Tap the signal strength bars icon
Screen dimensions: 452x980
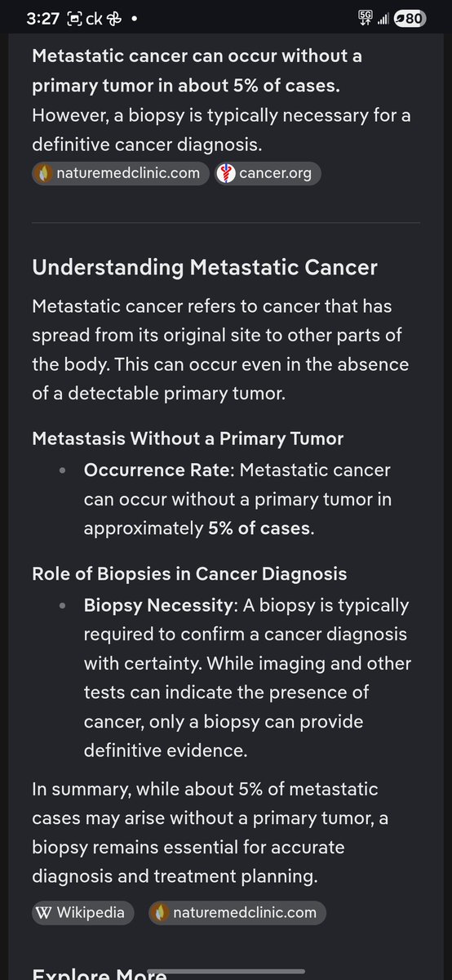(x=382, y=19)
